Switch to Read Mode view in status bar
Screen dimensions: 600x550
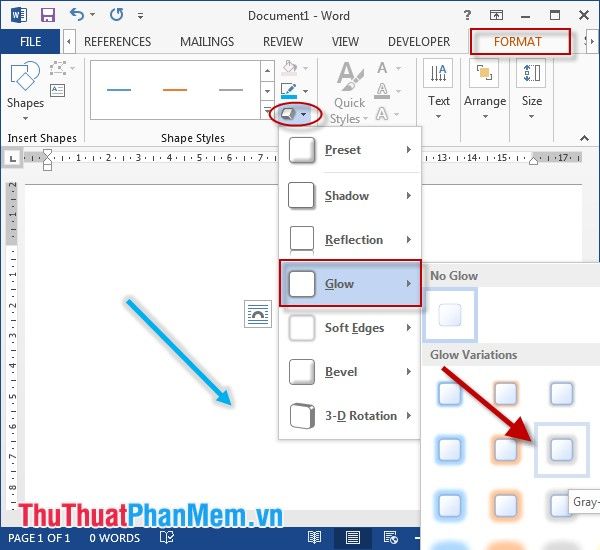(x=315, y=538)
